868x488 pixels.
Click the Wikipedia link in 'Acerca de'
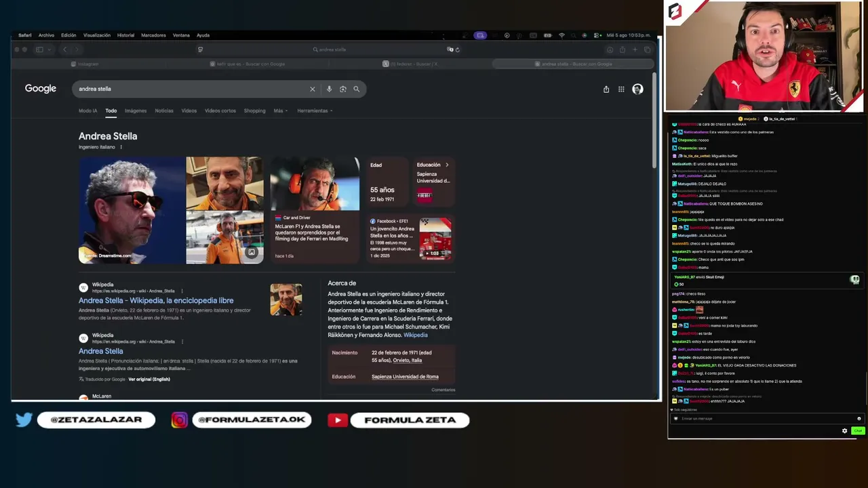(416, 335)
